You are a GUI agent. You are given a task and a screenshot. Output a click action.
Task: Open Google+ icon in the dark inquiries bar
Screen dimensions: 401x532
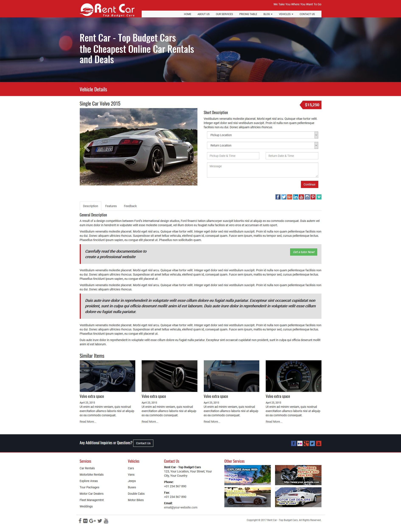tap(306, 443)
